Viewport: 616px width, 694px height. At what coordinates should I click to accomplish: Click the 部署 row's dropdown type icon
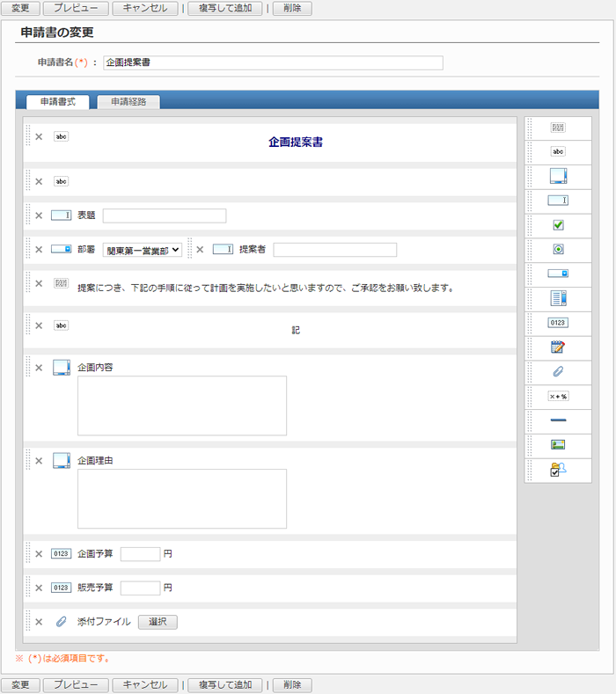coord(61,249)
